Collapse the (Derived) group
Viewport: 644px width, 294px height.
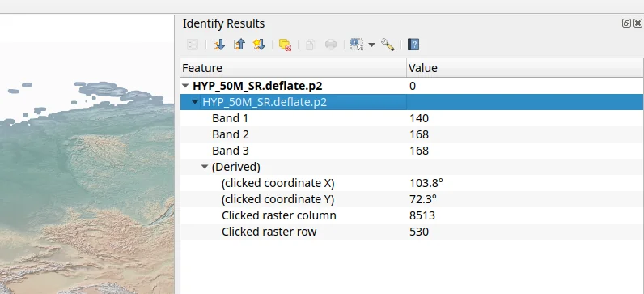[x=205, y=167]
